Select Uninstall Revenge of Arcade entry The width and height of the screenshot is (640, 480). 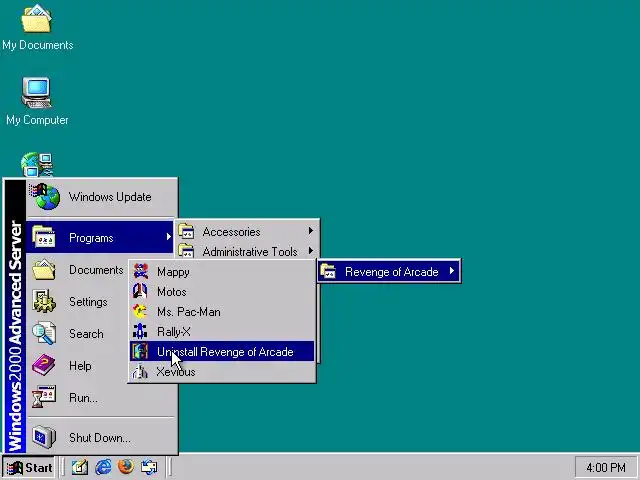222,351
